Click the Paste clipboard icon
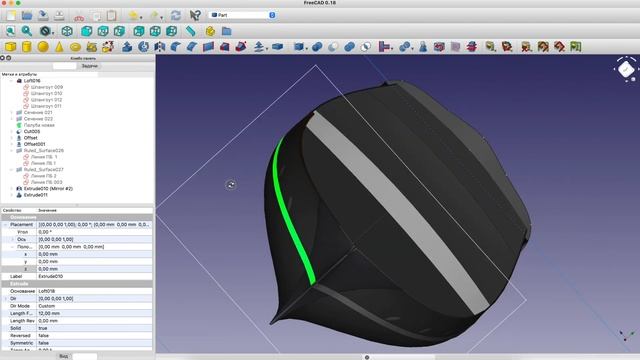Viewport: 640px width, 360px height. (111, 16)
